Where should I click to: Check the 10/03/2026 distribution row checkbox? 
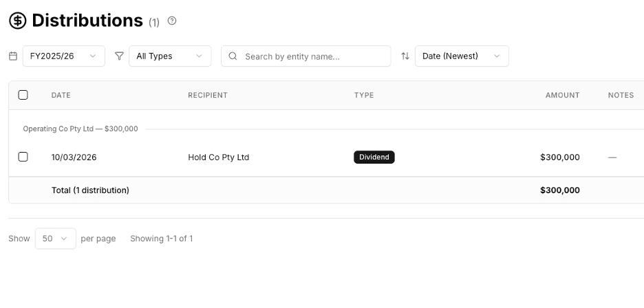click(x=23, y=157)
